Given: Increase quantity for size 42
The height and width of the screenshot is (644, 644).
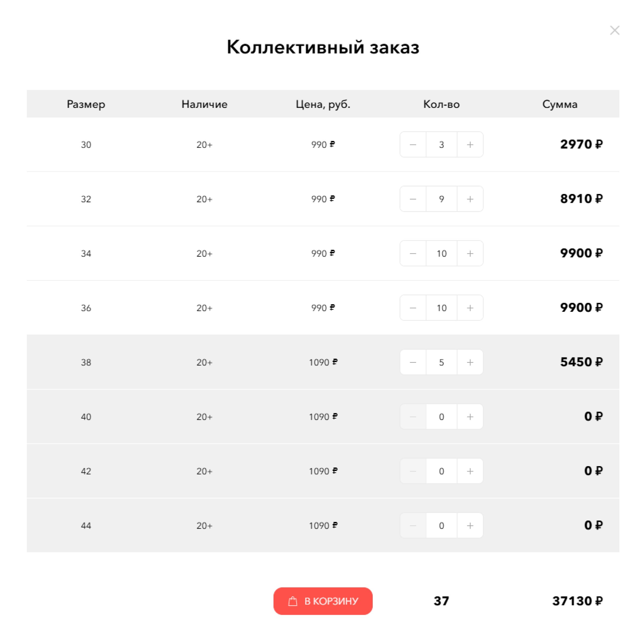Looking at the screenshot, I should click(x=470, y=471).
